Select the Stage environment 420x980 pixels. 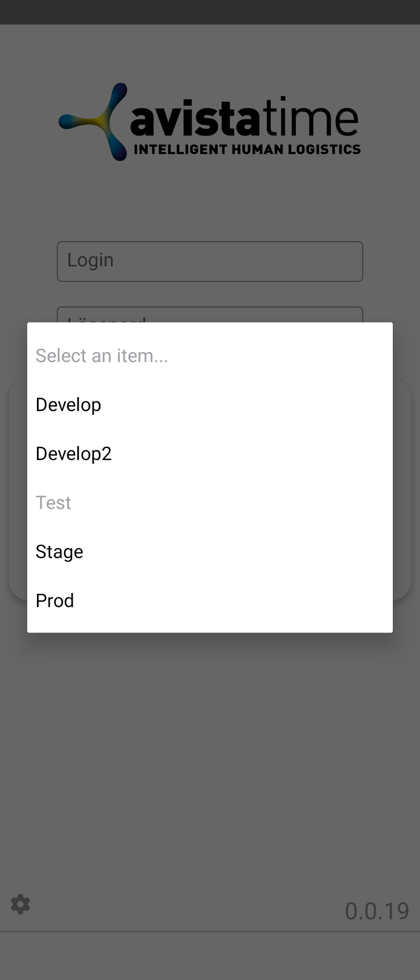[x=210, y=552]
